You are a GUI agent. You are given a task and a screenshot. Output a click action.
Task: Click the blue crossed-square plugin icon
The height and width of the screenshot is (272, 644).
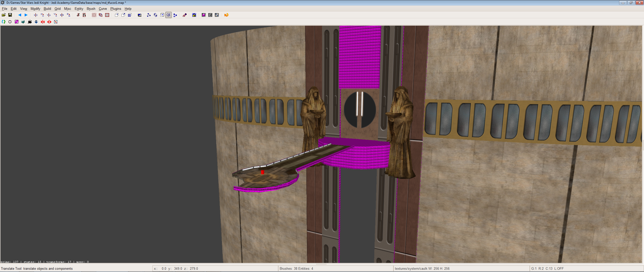[56, 22]
